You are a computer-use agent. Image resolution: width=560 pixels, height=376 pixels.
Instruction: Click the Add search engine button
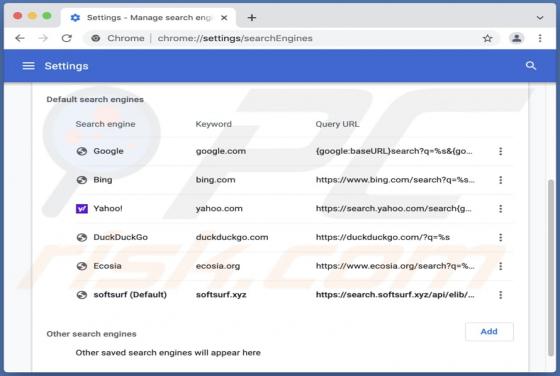click(489, 332)
